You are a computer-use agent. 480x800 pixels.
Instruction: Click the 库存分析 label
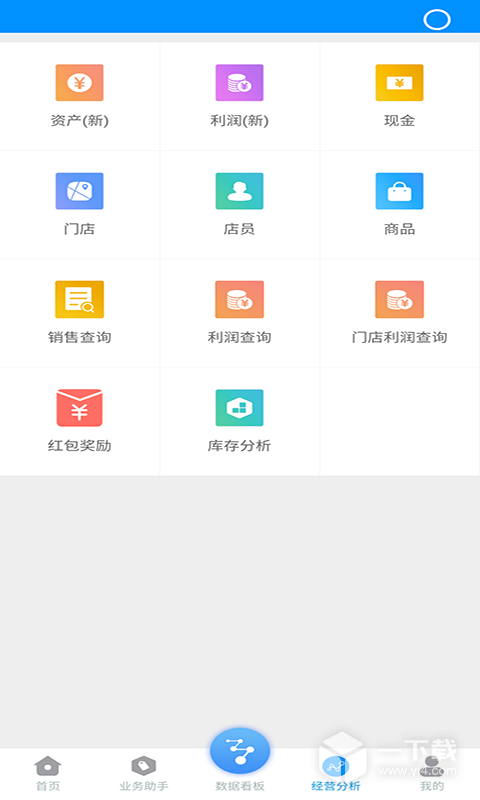coord(239,445)
